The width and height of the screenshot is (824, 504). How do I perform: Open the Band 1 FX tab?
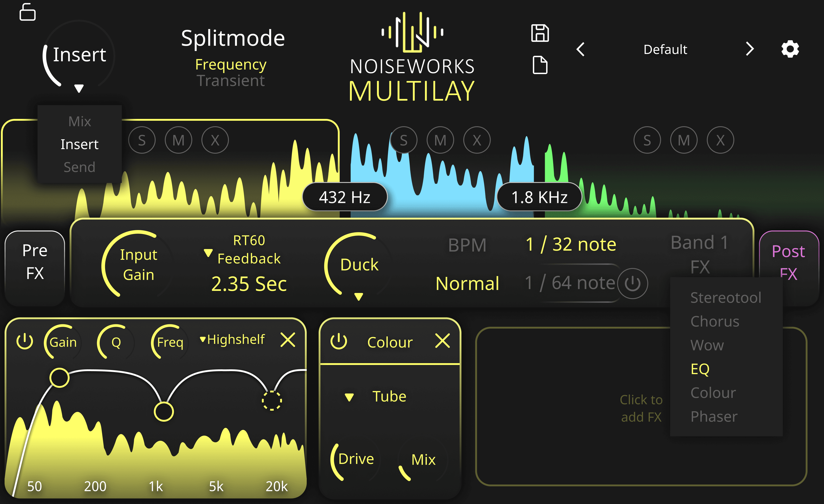point(699,255)
